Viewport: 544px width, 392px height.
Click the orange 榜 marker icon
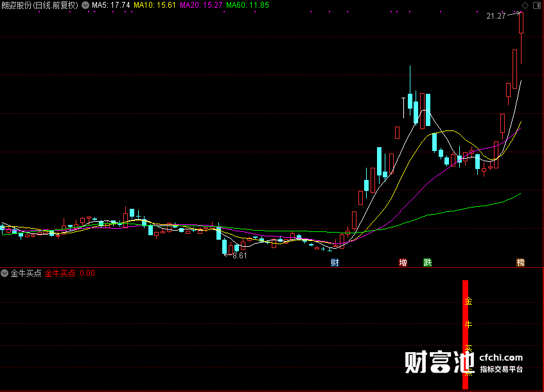tap(520, 262)
